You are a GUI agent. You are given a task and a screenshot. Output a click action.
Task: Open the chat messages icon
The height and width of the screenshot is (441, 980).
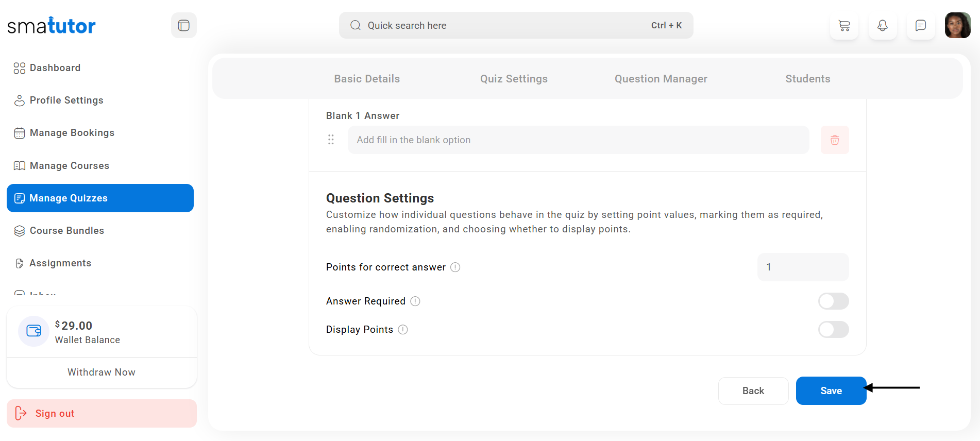[920, 26]
